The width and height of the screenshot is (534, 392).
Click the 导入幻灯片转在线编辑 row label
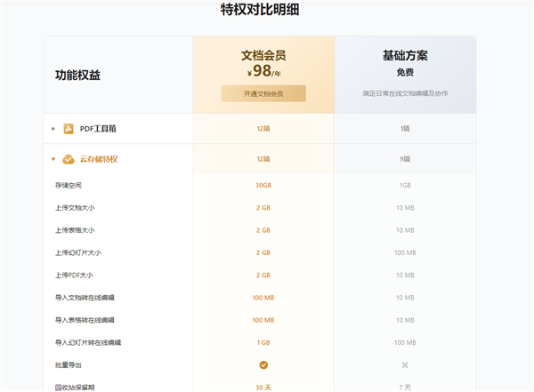point(87,342)
